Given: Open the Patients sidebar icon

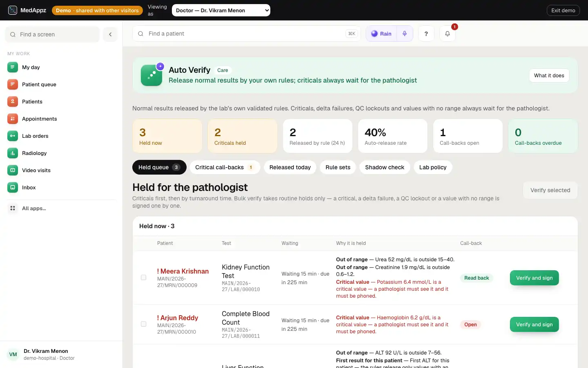Looking at the screenshot, I should 13,101.
